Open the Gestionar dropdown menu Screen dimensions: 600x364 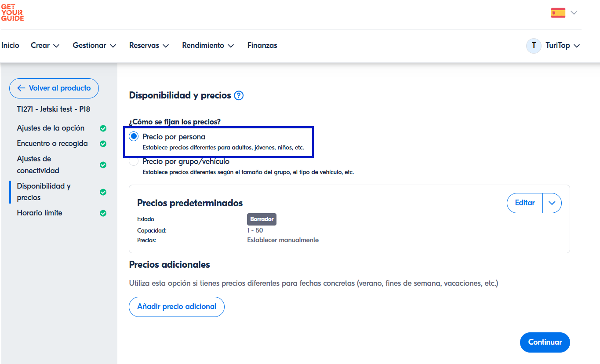94,46
